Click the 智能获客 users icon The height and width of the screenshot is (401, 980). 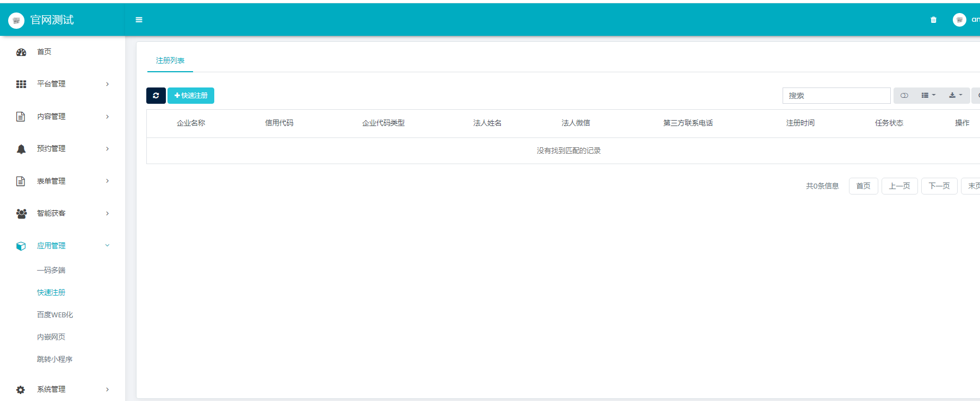tap(21, 214)
